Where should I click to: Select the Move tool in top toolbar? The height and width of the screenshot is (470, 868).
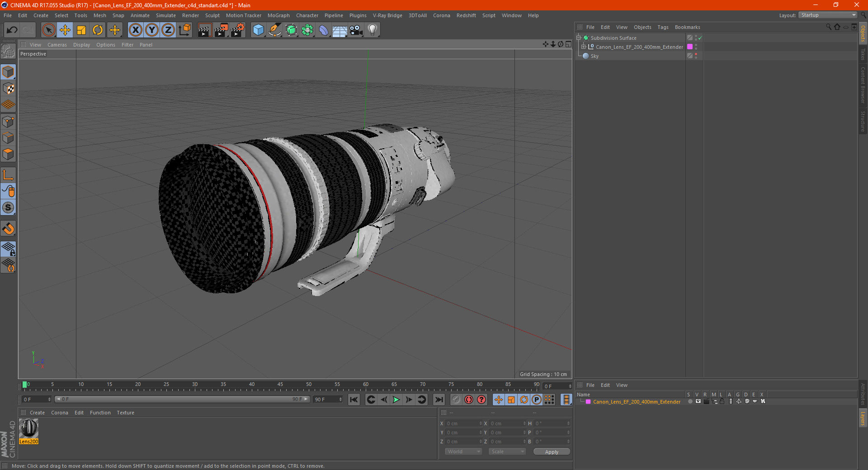(x=65, y=30)
